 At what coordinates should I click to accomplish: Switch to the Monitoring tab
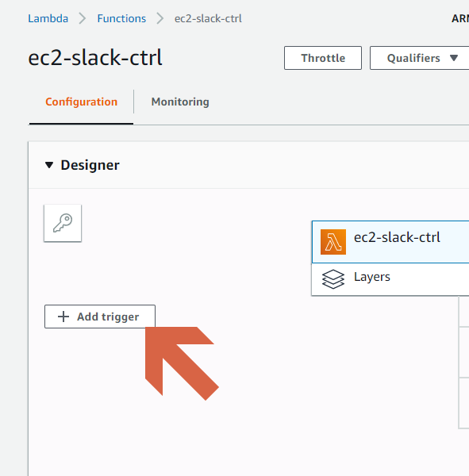[180, 102]
